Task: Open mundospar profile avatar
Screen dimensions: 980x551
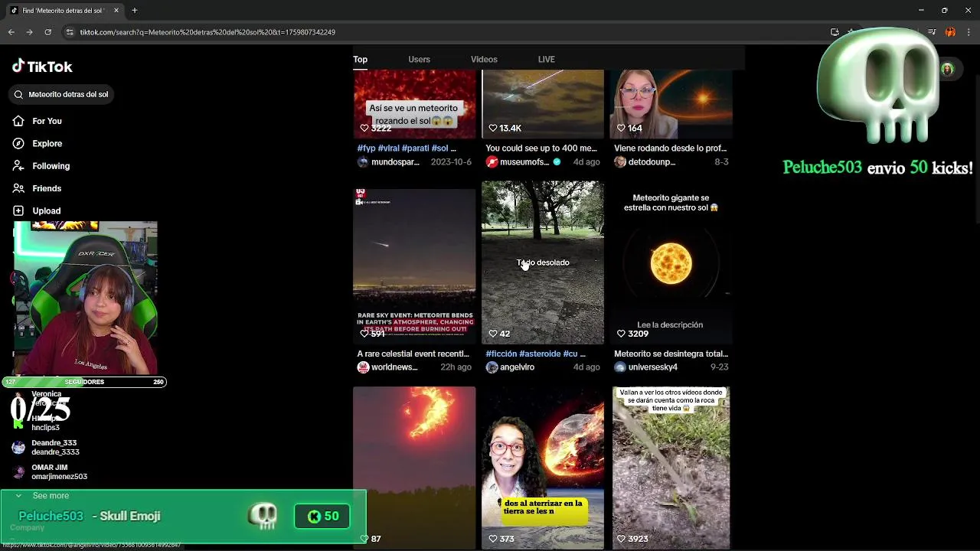Action: point(363,161)
